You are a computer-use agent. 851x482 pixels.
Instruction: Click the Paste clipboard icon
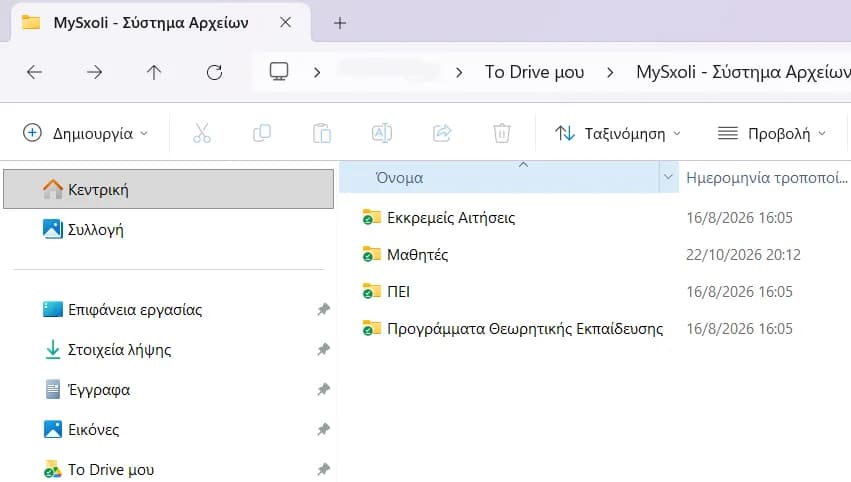[x=322, y=133]
